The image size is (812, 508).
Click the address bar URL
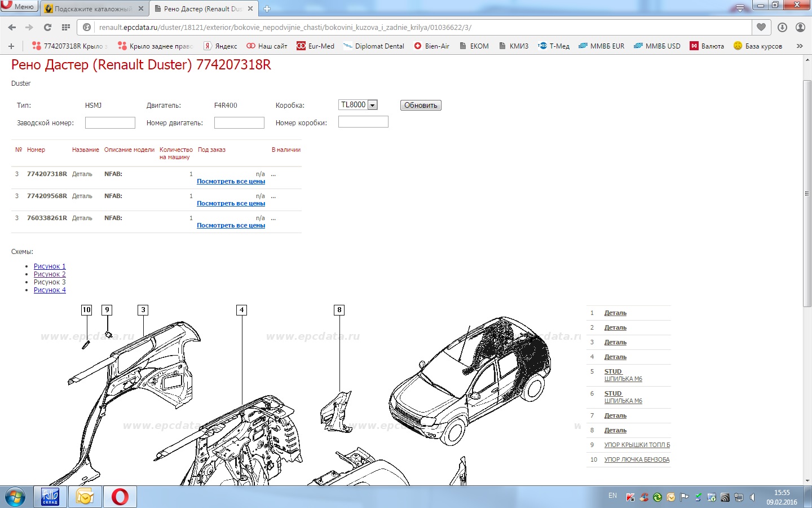click(285, 27)
